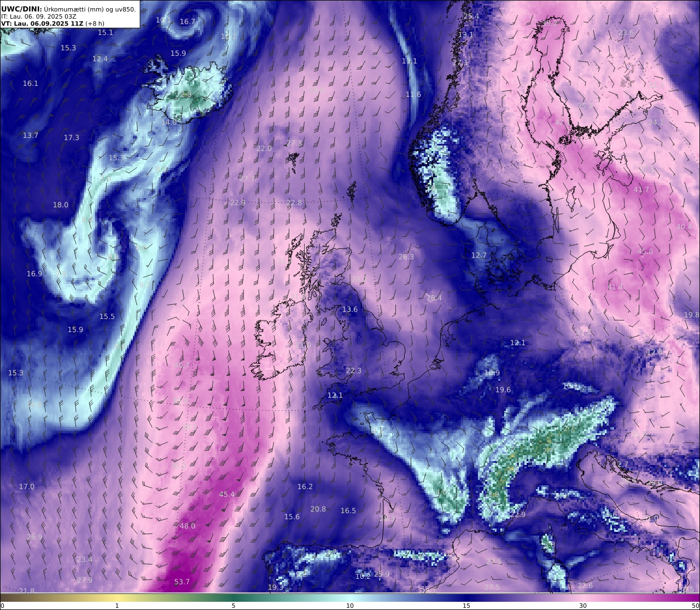Image resolution: width=700 pixels, height=610 pixels.
Task: Click the 24.1 map value
Action: (656, 122)
